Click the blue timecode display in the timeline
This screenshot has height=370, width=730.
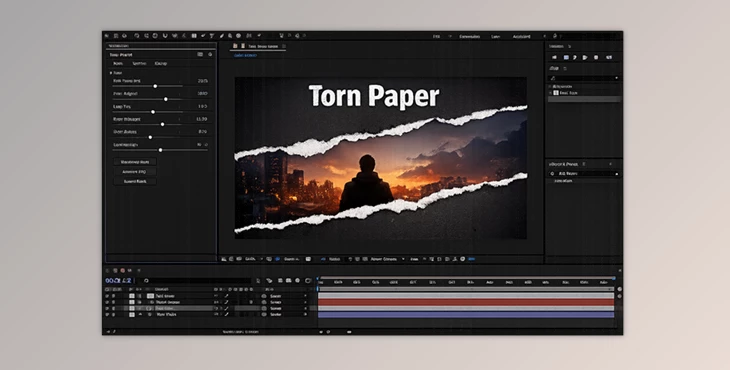[118, 281]
